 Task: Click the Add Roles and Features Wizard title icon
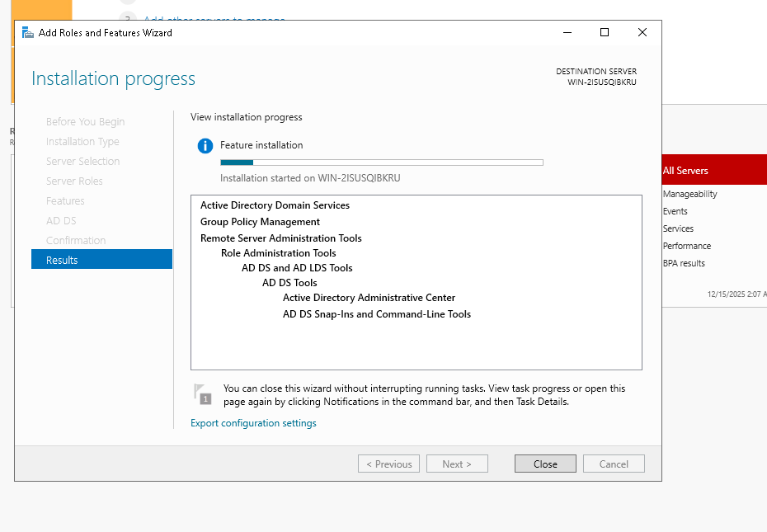click(x=27, y=33)
